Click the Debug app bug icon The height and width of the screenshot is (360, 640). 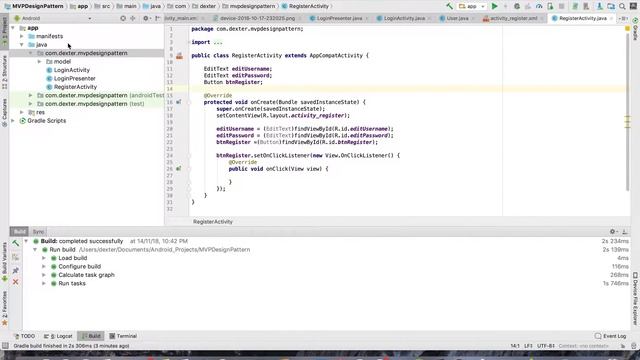pos(517,6)
